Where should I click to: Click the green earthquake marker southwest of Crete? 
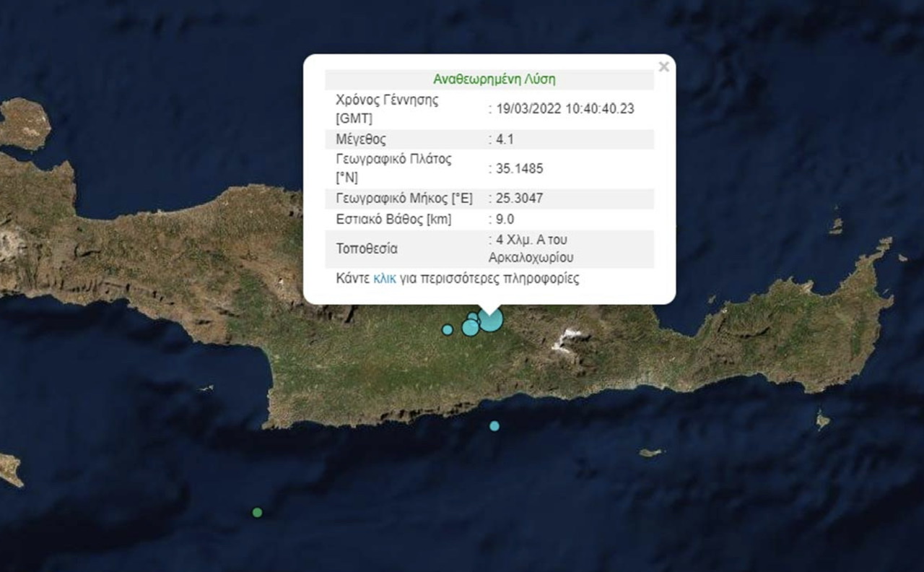click(x=257, y=513)
